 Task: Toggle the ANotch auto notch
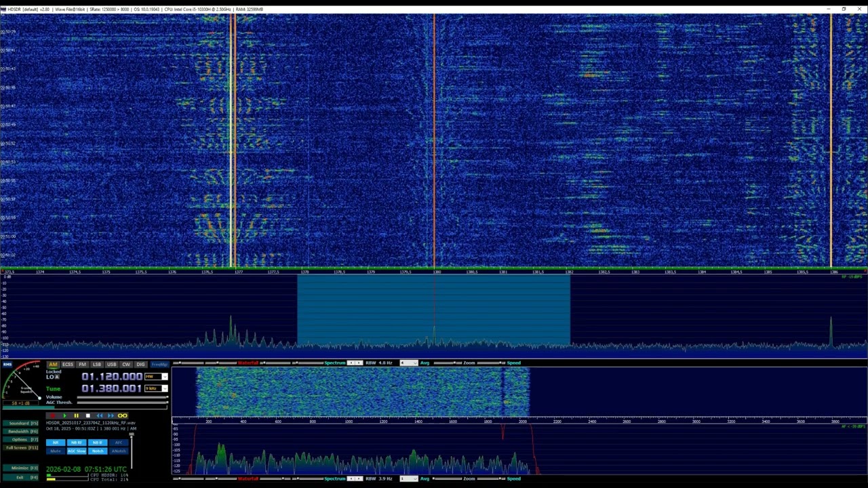(x=119, y=451)
